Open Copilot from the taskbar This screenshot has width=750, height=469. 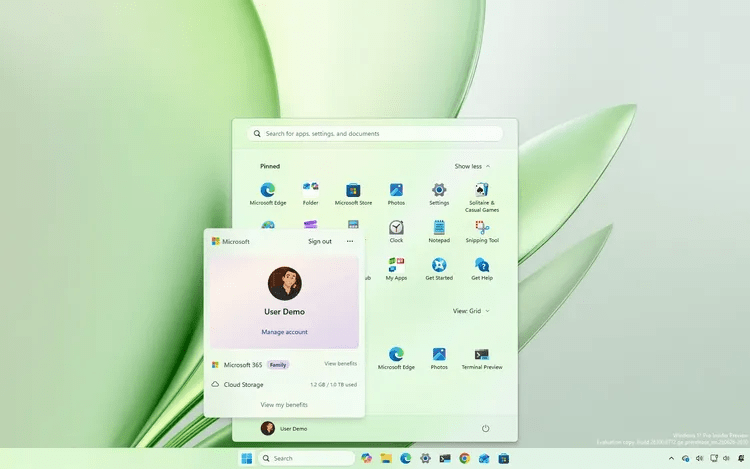(x=367, y=458)
